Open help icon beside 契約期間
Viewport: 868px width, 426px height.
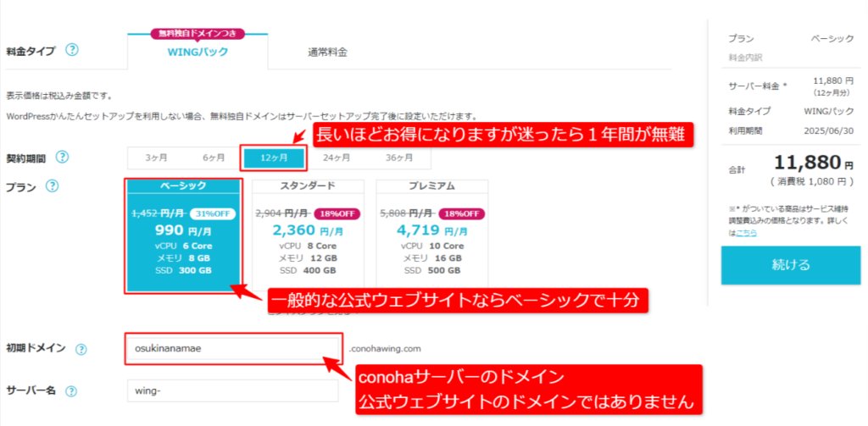click(x=63, y=158)
